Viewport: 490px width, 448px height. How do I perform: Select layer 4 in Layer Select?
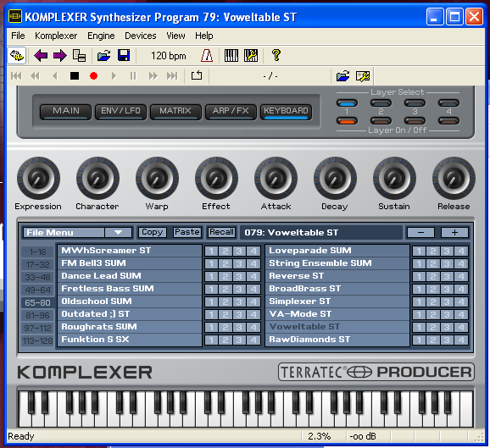click(x=448, y=102)
